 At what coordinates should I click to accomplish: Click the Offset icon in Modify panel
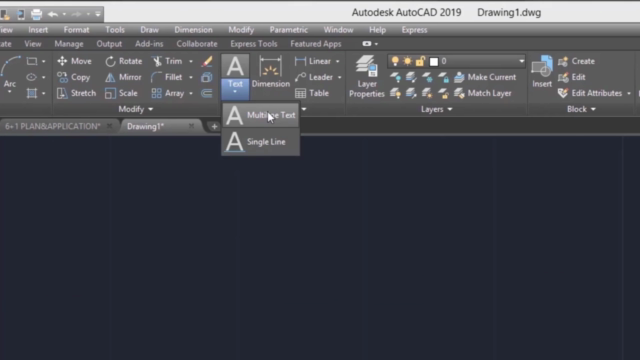coord(207,93)
